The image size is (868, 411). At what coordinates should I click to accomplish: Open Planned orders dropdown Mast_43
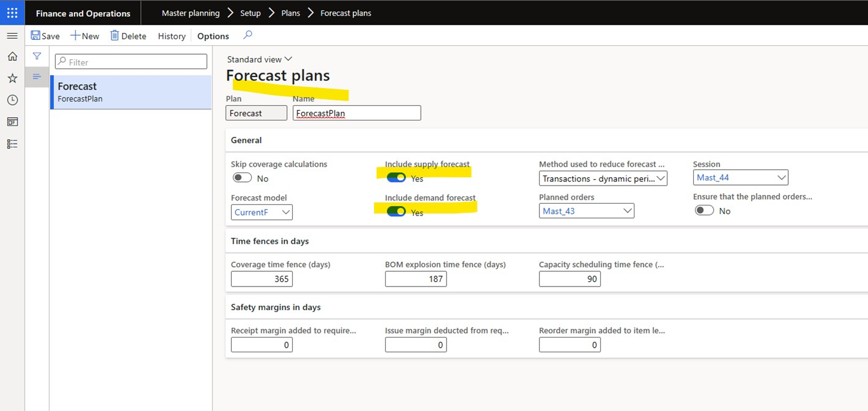586,211
